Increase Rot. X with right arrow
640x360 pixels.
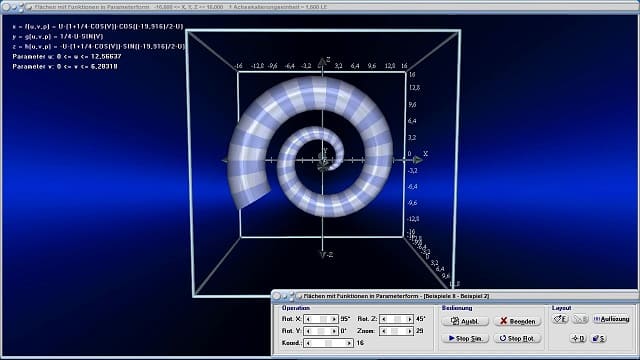[x=334, y=319]
